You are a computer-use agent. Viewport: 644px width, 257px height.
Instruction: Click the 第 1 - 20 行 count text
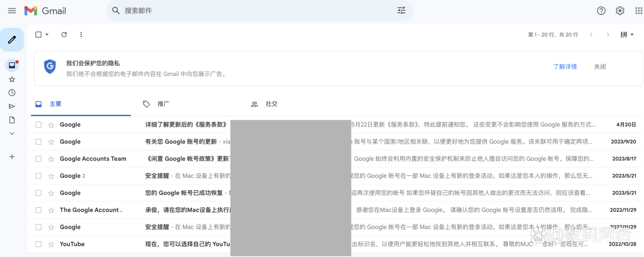[553, 35]
